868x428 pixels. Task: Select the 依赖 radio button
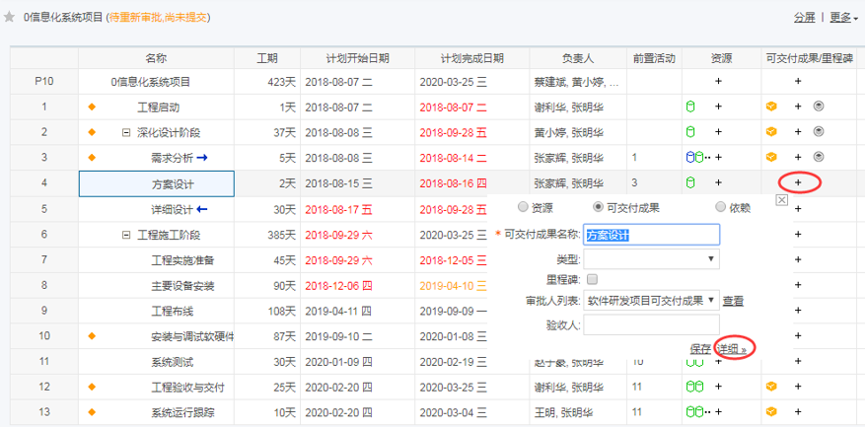point(720,208)
